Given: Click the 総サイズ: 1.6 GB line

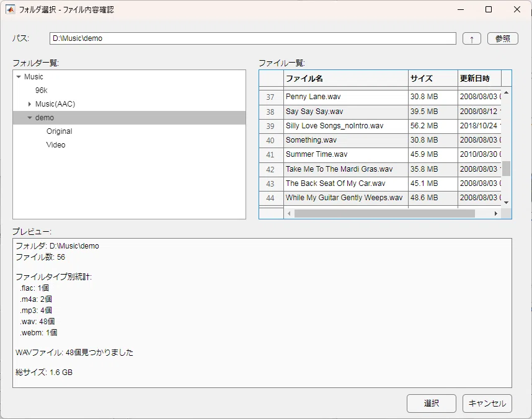Looking at the screenshot, I should click(44, 373).
